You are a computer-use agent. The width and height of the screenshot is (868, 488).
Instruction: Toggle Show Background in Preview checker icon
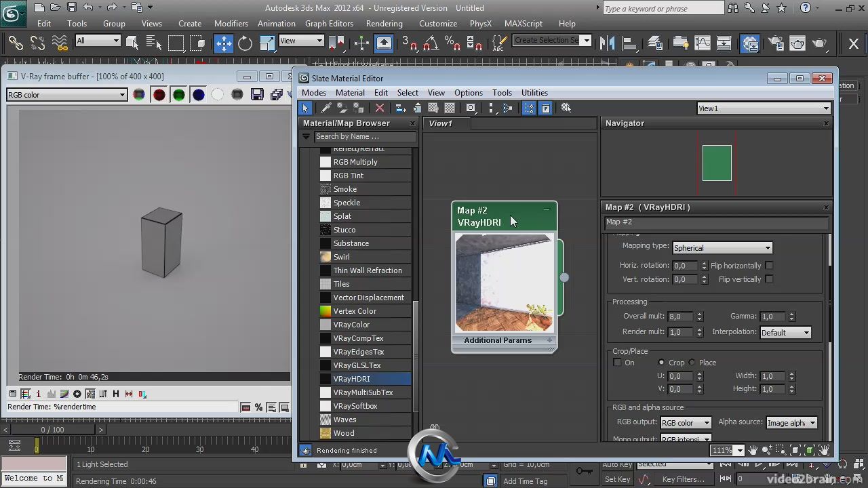(450, 108)
